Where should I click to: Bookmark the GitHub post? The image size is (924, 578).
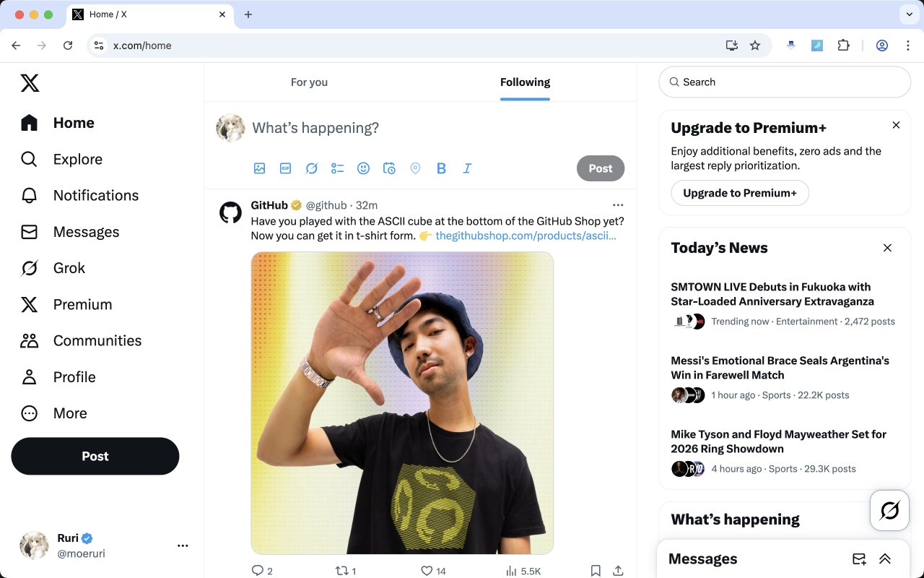(x=596, y=571)
